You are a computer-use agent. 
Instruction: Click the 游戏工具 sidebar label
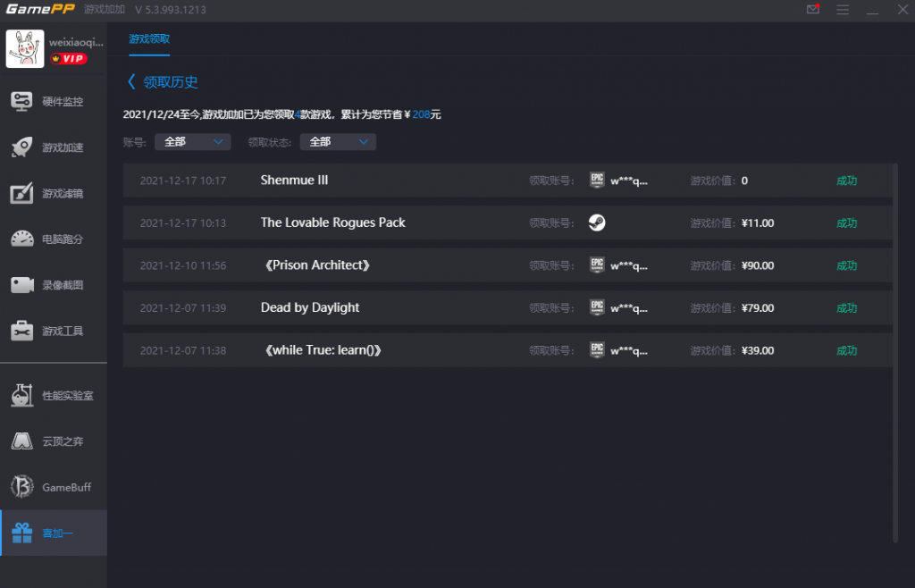(63, 332)
